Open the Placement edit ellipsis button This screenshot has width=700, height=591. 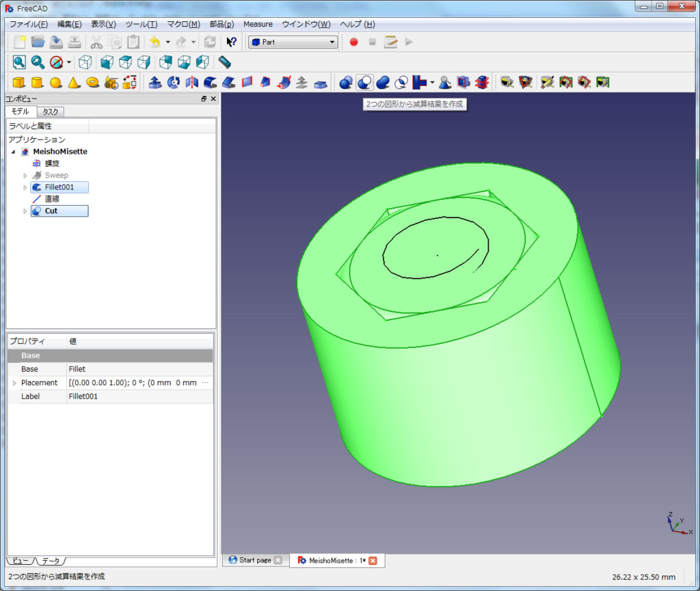[x=205, y=383]
